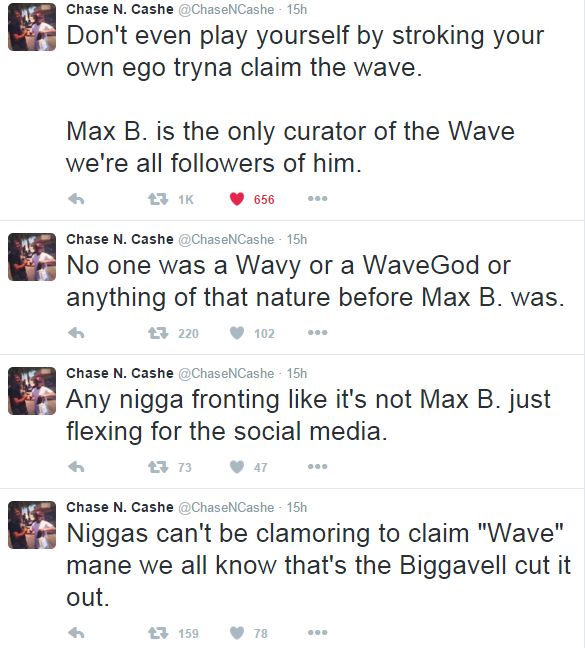Retweet the tweet with 159 retweets

[x=158, y=633]
